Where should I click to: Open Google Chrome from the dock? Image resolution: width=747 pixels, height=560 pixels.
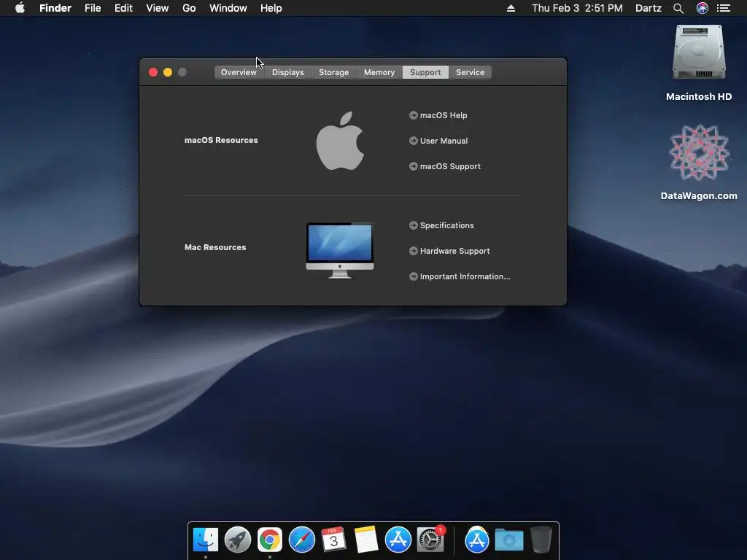pos(270,540)
